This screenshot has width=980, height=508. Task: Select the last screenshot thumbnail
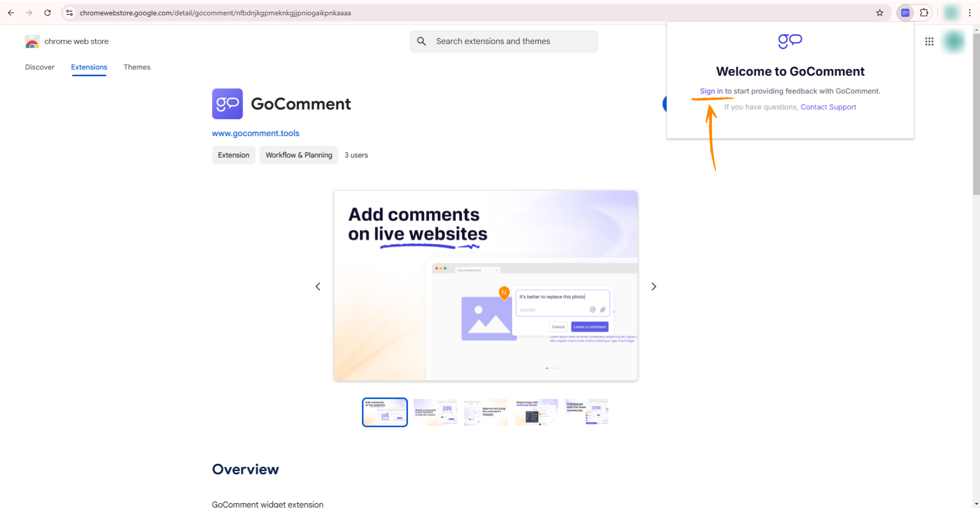pyautogui.click(x=587, y=412)
